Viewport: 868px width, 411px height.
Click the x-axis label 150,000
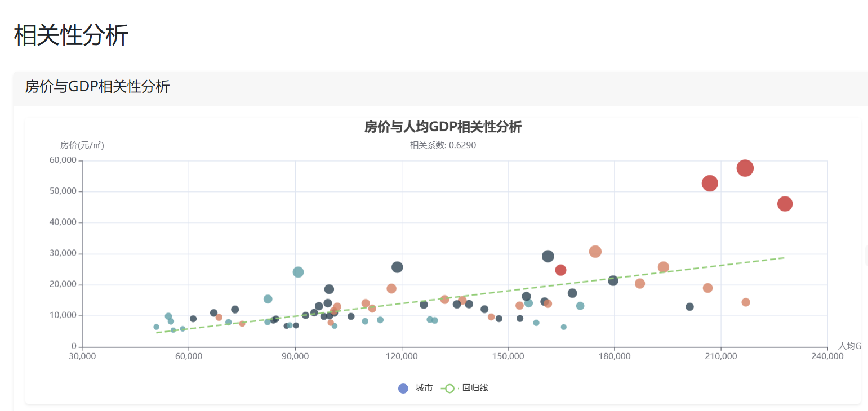tap(508, 357)
